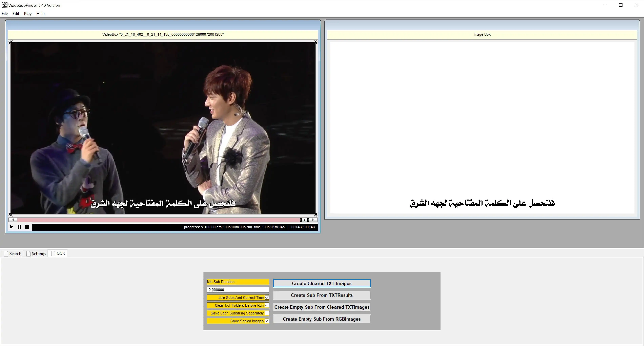644x346 pixels.
Task: Click the Search tab to open search panel
Action: (x=13, y=254)
